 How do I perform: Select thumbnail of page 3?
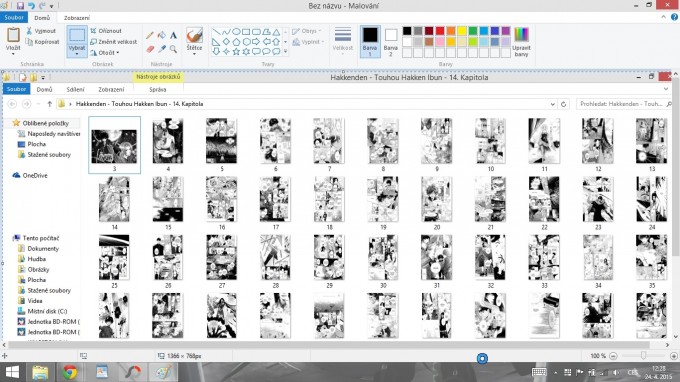pyautogui.click(x=114, y=146)
